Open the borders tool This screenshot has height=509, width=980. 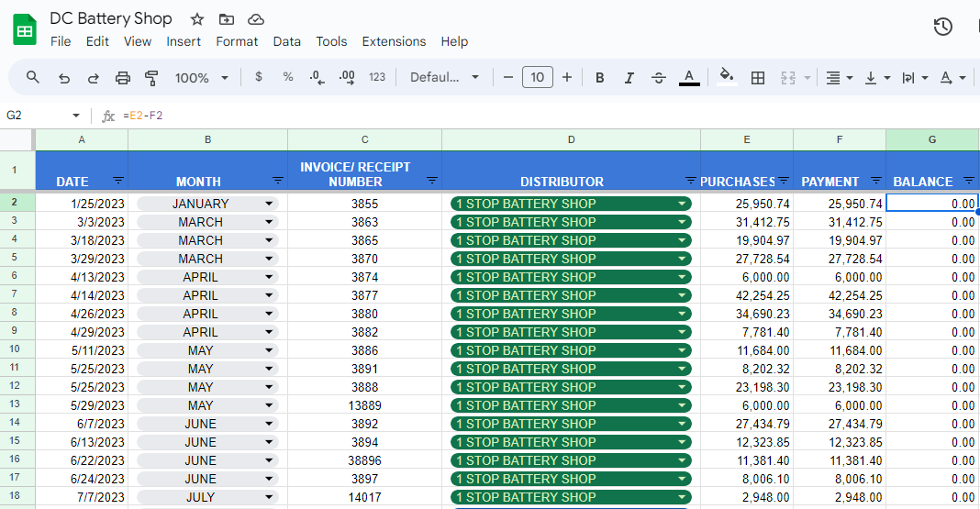(758, 77)
